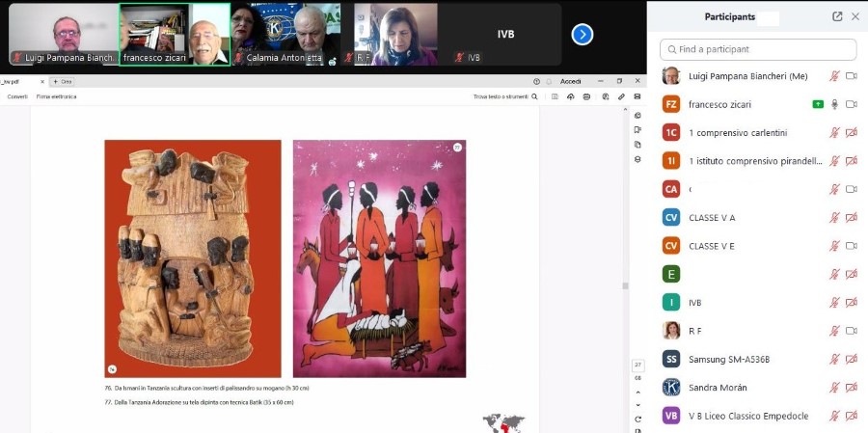Screen dimensions: 868x433
Task: Click mute icon for 1 comprensivo carlentini
Action: coord(834,132)
